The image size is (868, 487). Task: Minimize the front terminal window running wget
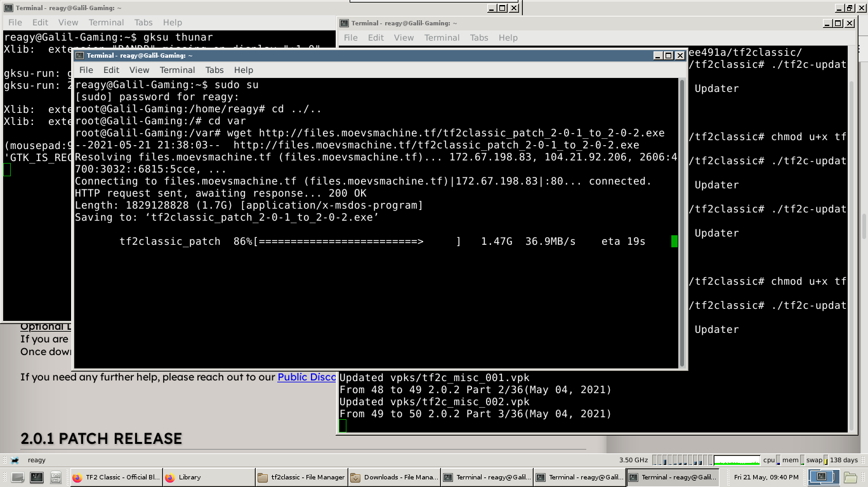[x=658, y=55]
